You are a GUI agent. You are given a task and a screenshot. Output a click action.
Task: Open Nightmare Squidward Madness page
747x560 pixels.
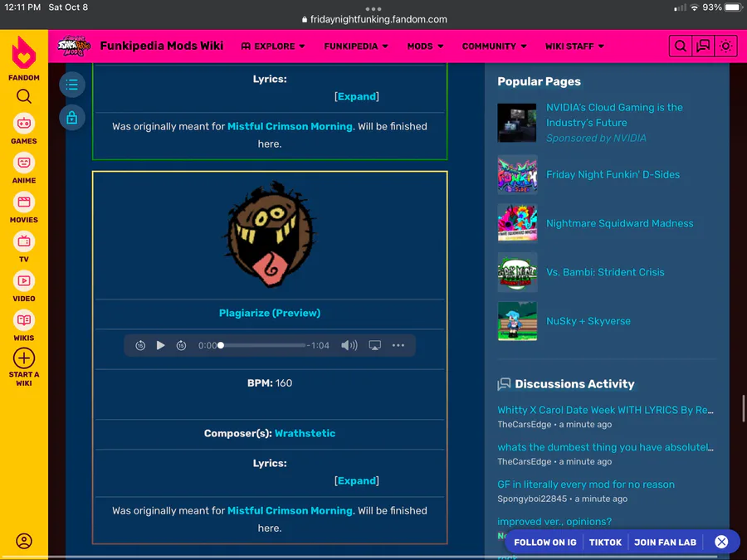tap(619, 223)
